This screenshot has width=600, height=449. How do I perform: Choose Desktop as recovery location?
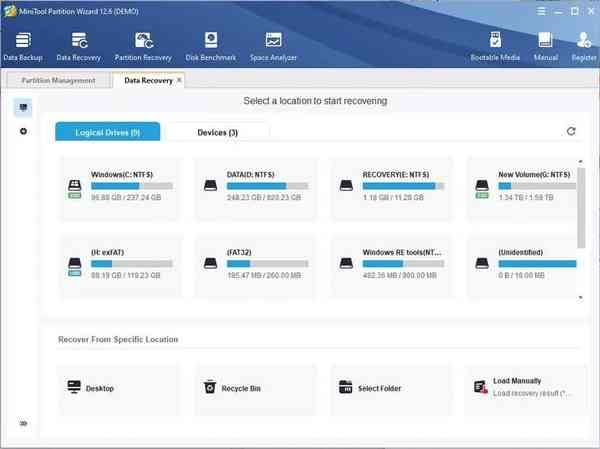coord(119,389)
